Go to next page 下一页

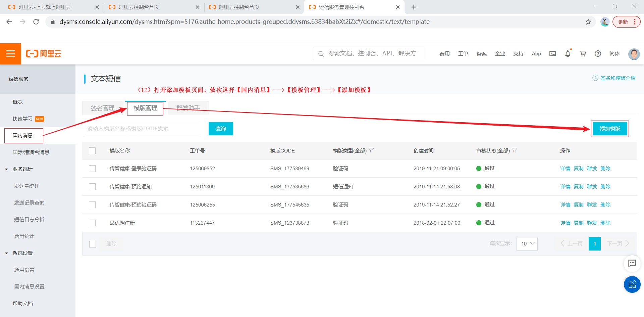pos(618,244)
